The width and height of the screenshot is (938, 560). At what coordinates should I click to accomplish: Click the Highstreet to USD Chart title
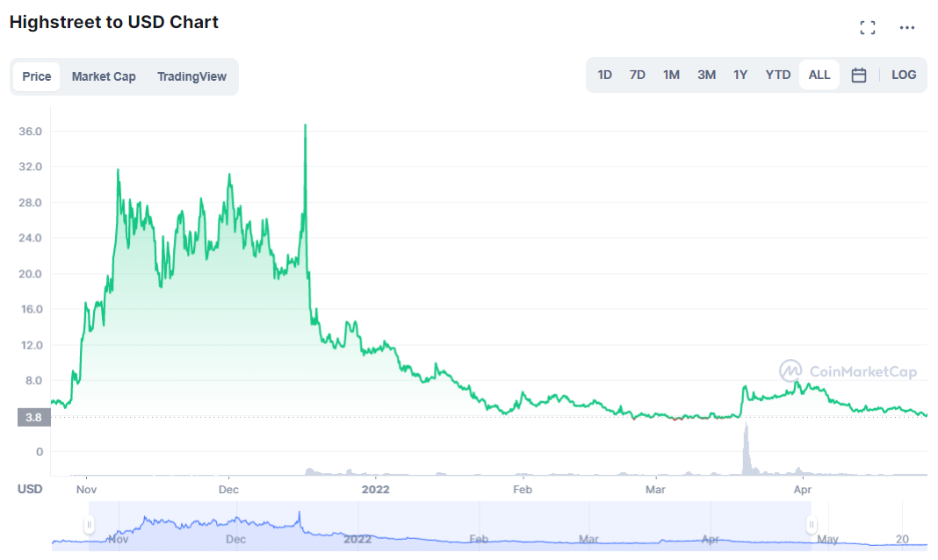tap(113, 22)
